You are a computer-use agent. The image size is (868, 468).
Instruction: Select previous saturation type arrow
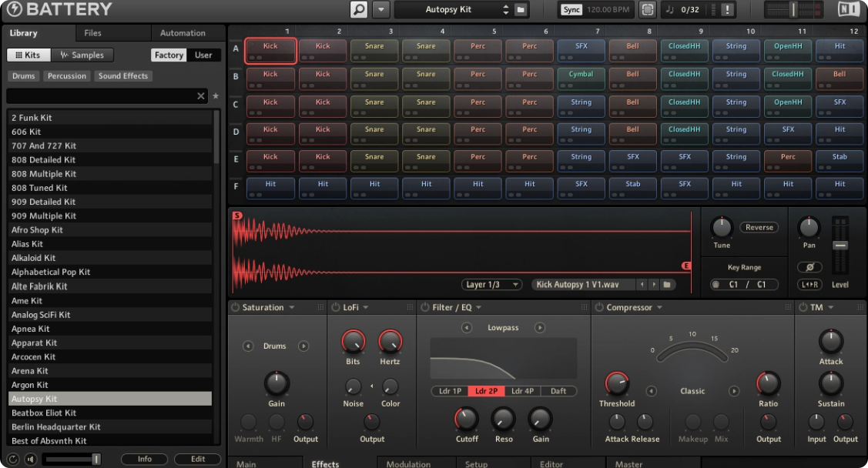tap(248, 346)
